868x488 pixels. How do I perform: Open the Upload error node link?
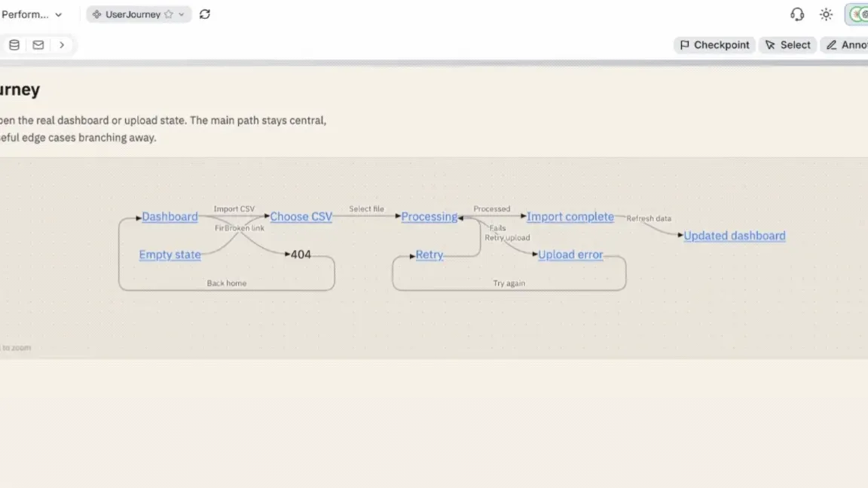click(x=570, y=255)
